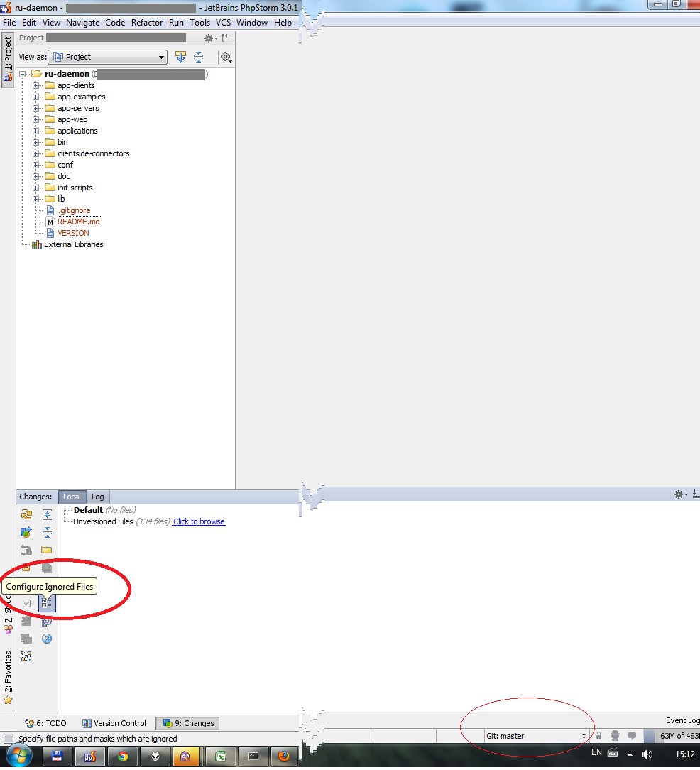Click the tool window toggle in bottom-left corner
Image resolution: width=700 pixels, height=770 pixels.
9,739
